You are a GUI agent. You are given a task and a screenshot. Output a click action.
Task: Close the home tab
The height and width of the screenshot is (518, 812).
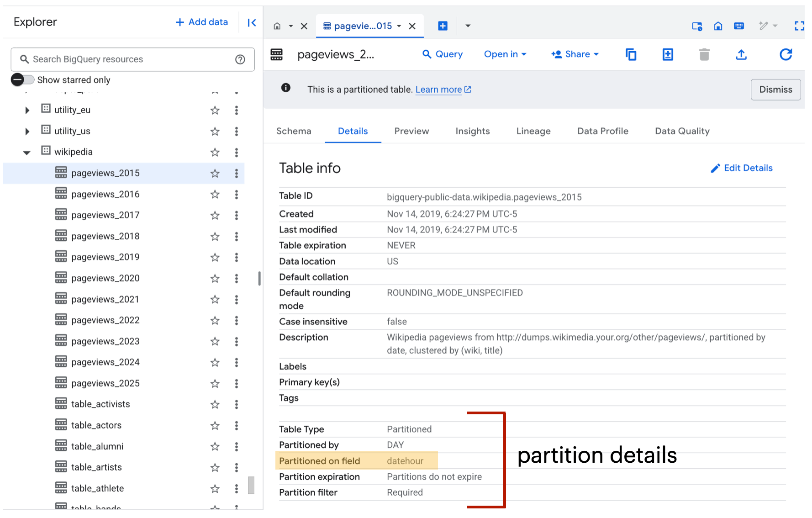304,26
